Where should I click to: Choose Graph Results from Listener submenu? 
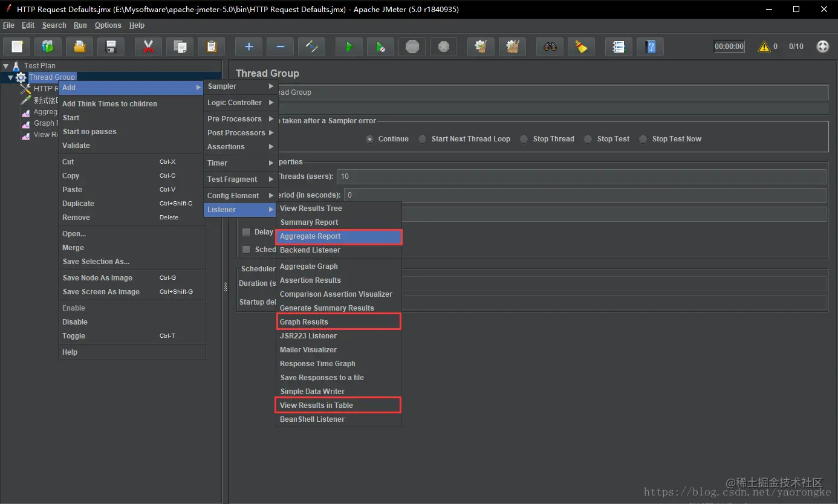[x=339, y=322]
